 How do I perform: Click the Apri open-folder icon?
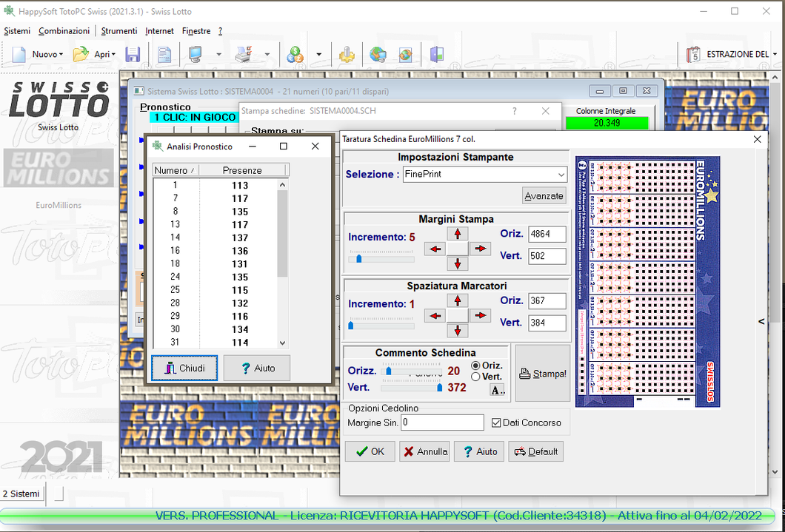81,54
